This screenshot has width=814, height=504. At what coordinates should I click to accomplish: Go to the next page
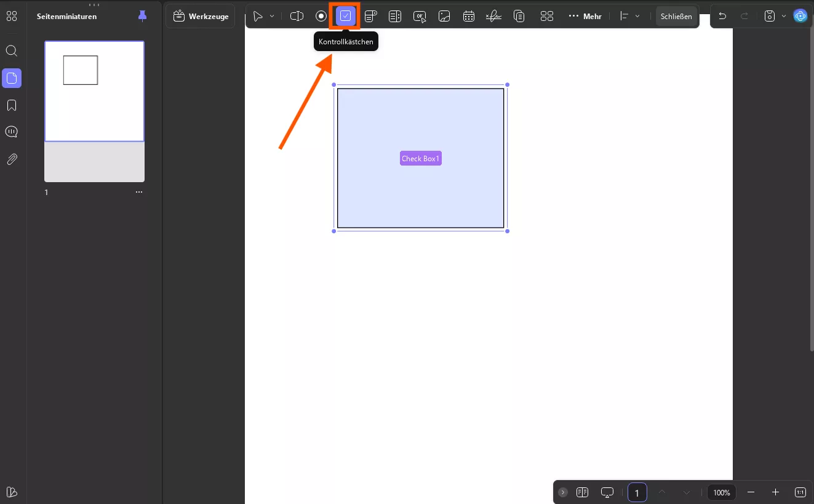687,492
